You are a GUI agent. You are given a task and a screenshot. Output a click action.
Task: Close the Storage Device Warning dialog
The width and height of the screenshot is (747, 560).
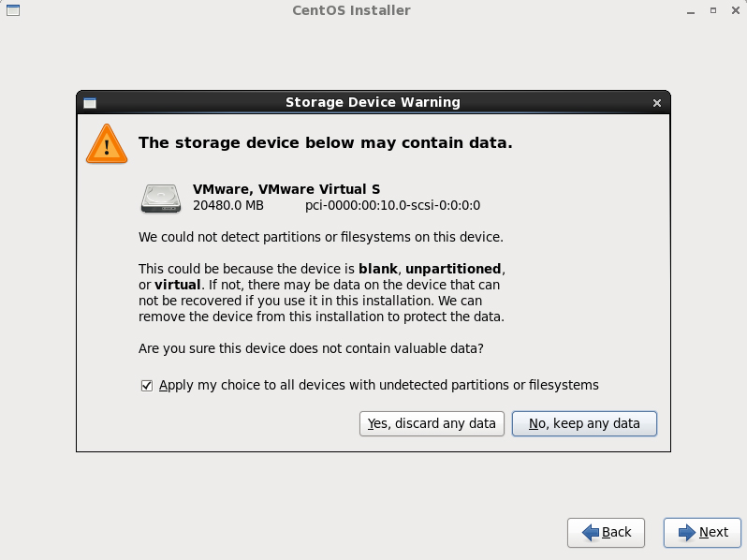click(x=657, y=103)
